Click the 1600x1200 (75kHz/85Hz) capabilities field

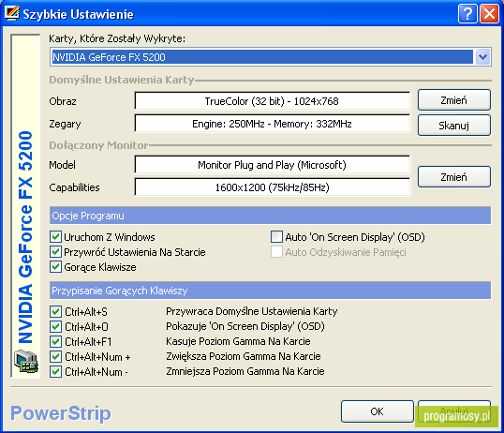coord(272,187)
